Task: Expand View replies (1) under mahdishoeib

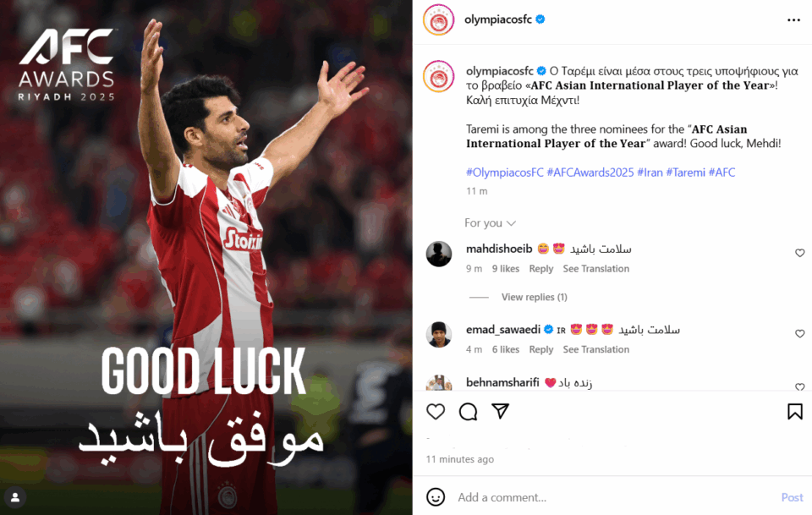Action: tap(534, 297)
